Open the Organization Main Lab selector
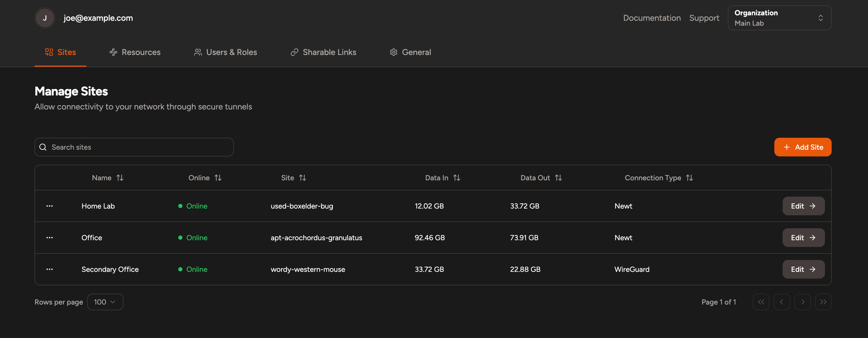This screenshot has width=868, height=338. pos(779,18)
